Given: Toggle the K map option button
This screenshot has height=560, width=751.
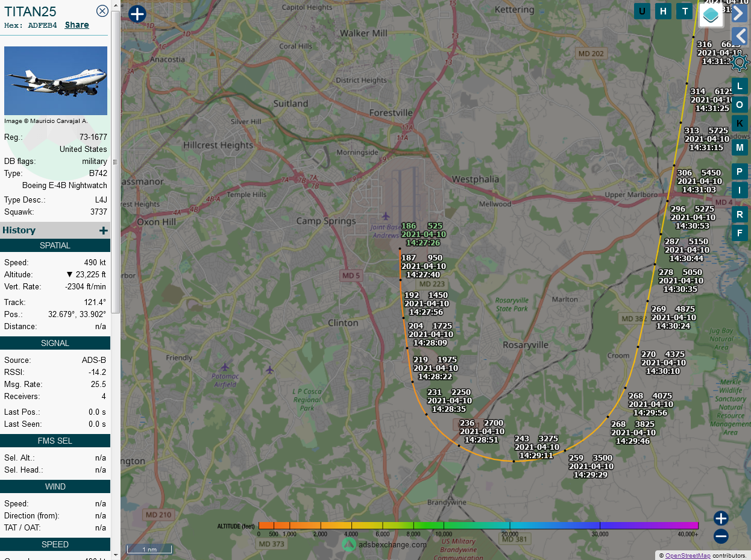Looking at the screenshot, I should (x=740, y=123).
